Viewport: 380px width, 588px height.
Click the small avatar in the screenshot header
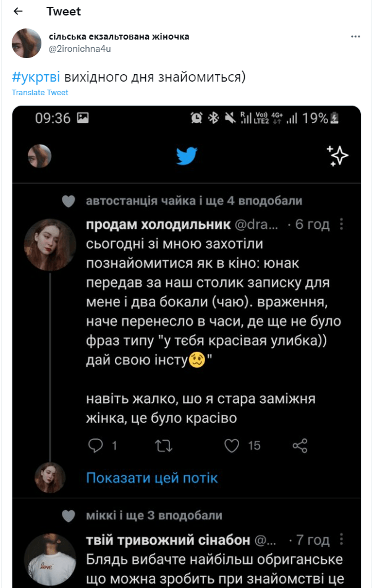[x=40, y=156]
